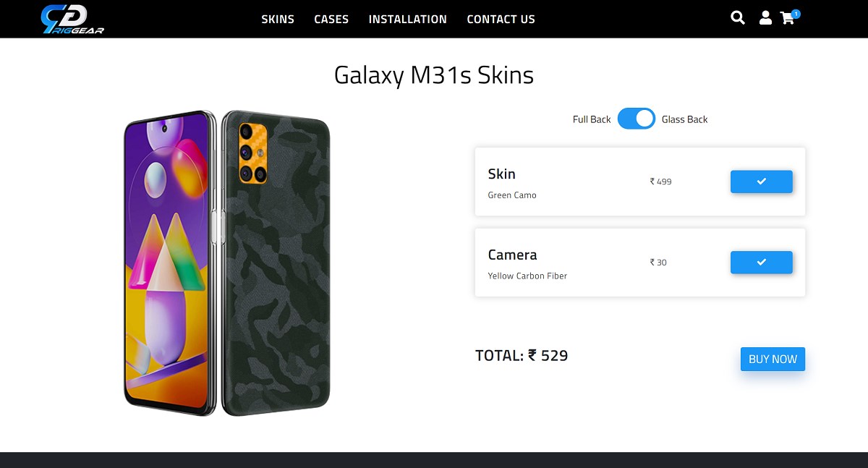View the shopping cart
The height and width of the screenshot is (468, 868).
point(787,19)
